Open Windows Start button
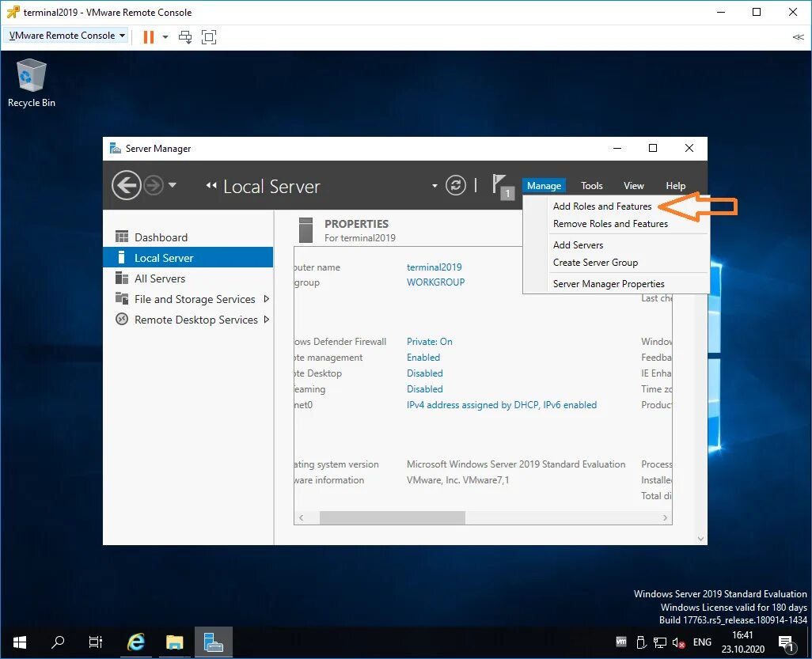Screen dimensions: 812x659 20,642
